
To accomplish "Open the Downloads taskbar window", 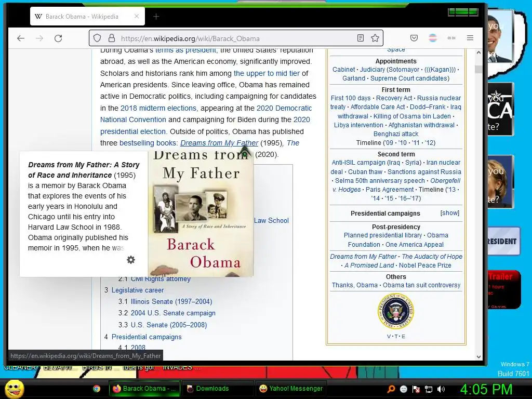I will coord(218,389).
